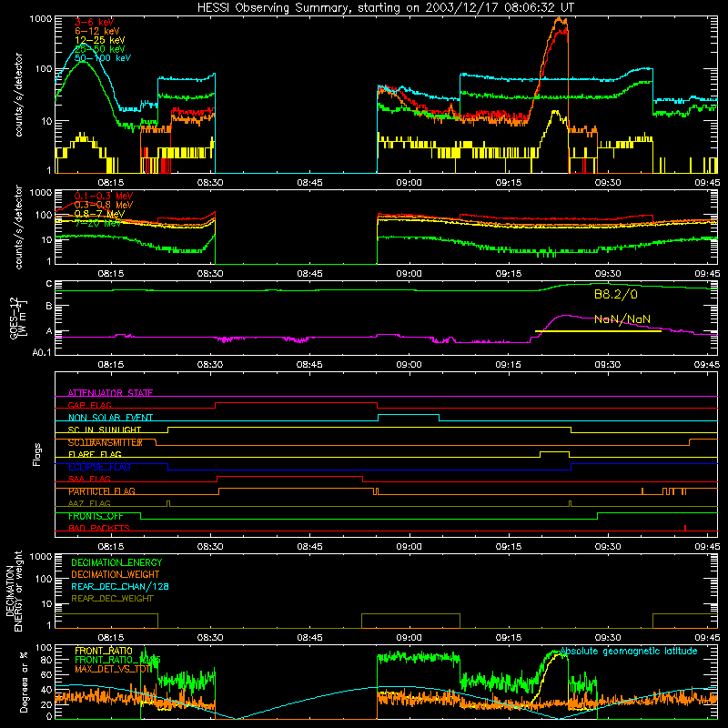Select the ECLIPSE_FLAG label
The height and width of the screenshot is (728, 728).
pyautogui.click(x=99, y=467)
